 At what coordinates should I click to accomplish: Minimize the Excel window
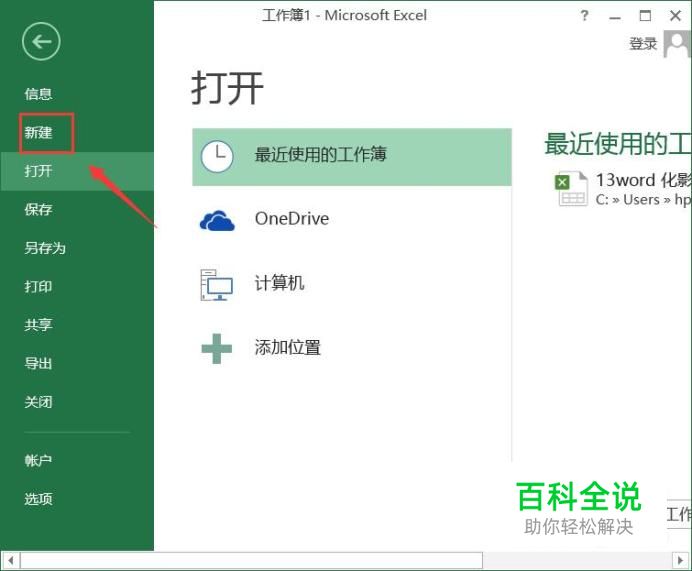tap(615, 18)
